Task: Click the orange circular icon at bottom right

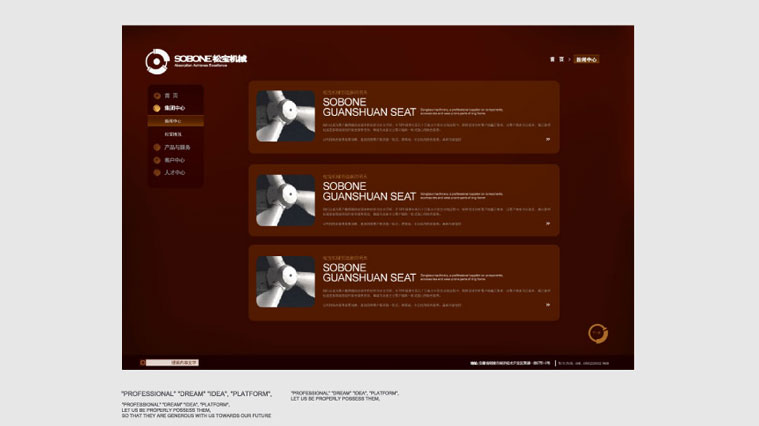Action: coord(597,333)
